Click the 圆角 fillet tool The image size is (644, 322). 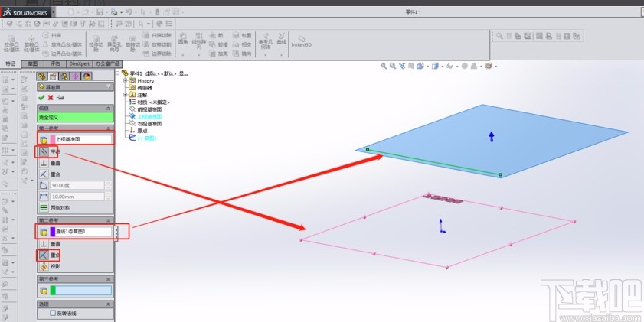[x=183, y=39]
